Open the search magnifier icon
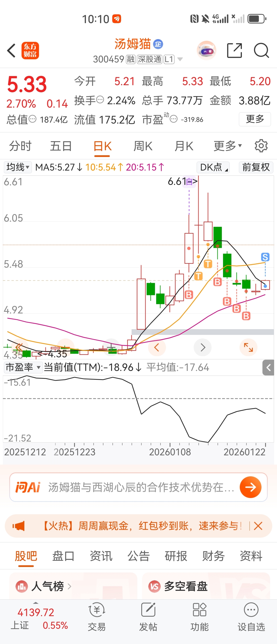The height and width of the screenshot is (644, 277). (x=261, y=51)
